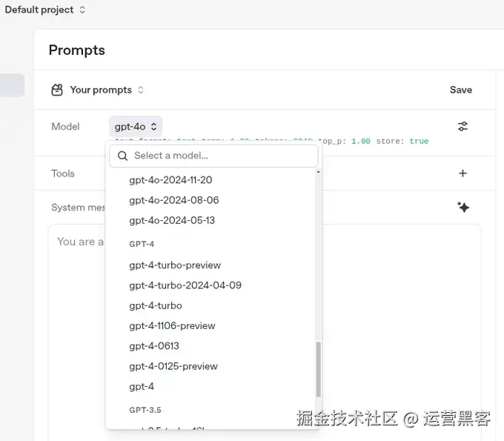
Task: Choose gpt-4-0613 from the model list
Action: point(154,346)
